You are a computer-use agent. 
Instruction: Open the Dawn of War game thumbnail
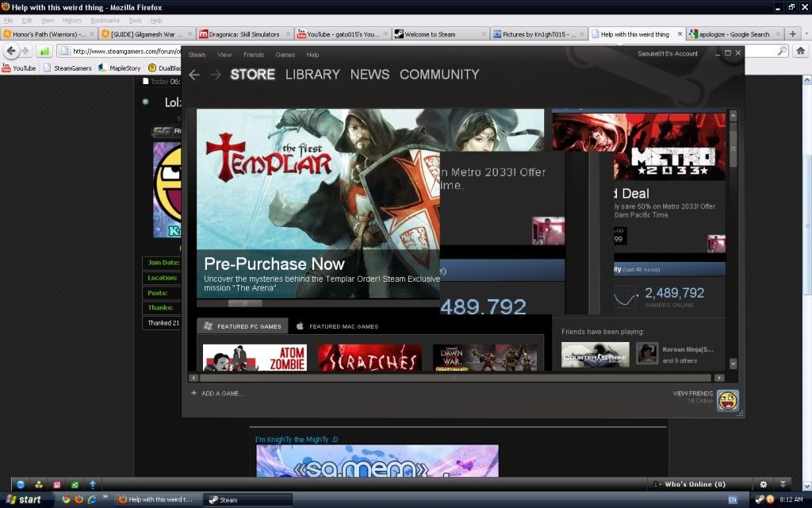[x=485, y=358]
